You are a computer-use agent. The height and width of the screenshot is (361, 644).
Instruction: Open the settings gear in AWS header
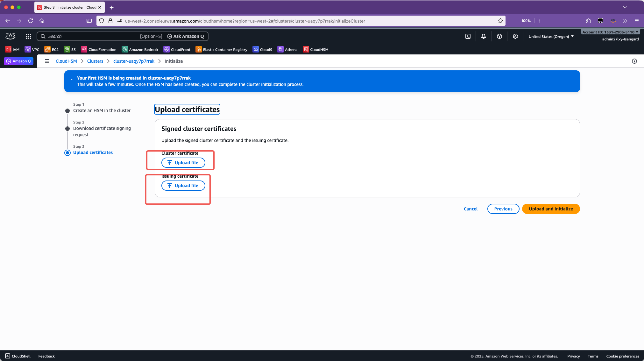pyautogui.click(x=515, y=36)
